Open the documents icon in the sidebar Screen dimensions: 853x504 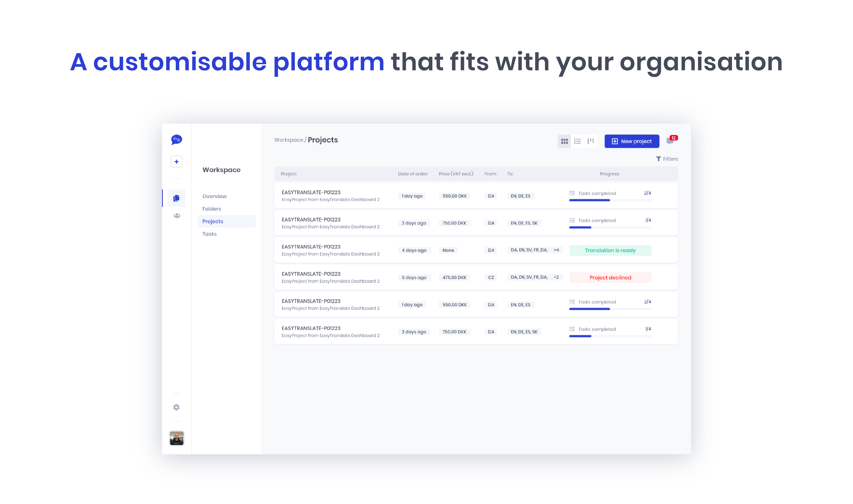[x=176, y=198]
